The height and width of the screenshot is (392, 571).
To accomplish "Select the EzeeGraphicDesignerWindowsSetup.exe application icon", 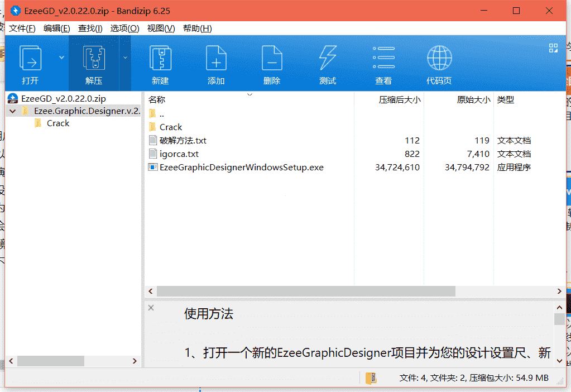I will pos(152,167).
